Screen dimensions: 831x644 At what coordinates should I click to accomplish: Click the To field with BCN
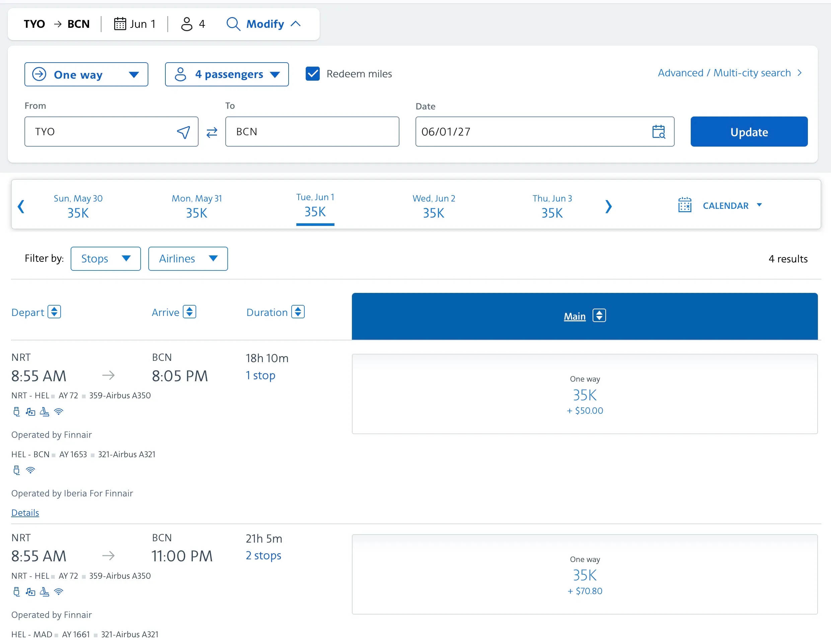click(312, 132)
